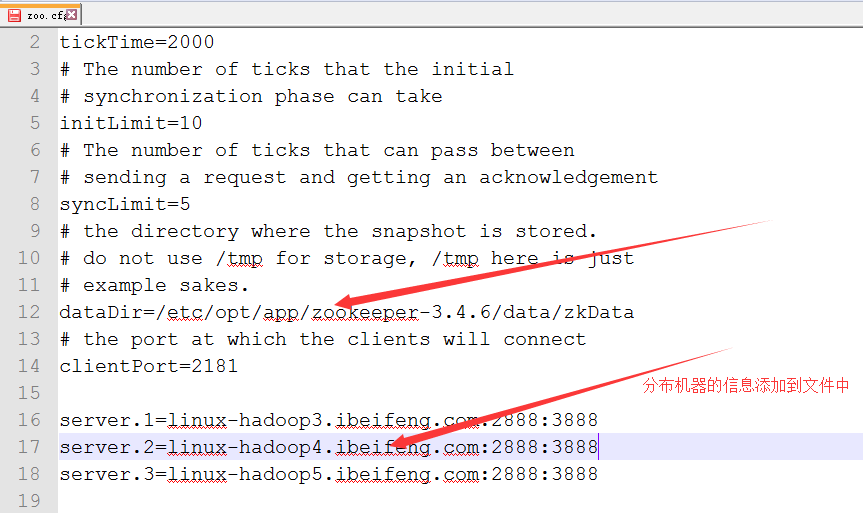This screenshot has width=863, height=513.
Task: Place cursor in the tickTime=2000 line
Action: tap(136, 42)
